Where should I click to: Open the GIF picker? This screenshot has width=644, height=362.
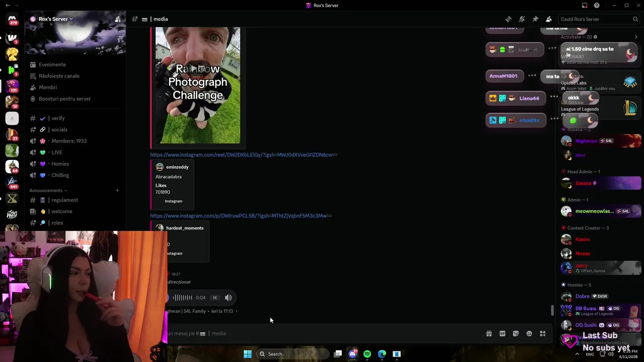point(502,333)
